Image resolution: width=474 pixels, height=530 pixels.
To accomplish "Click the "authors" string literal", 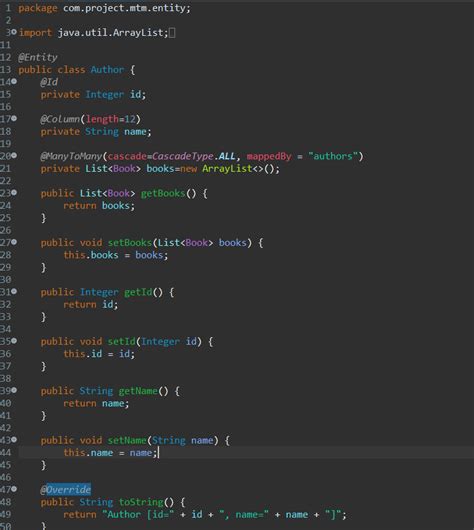I will (333, 156).
